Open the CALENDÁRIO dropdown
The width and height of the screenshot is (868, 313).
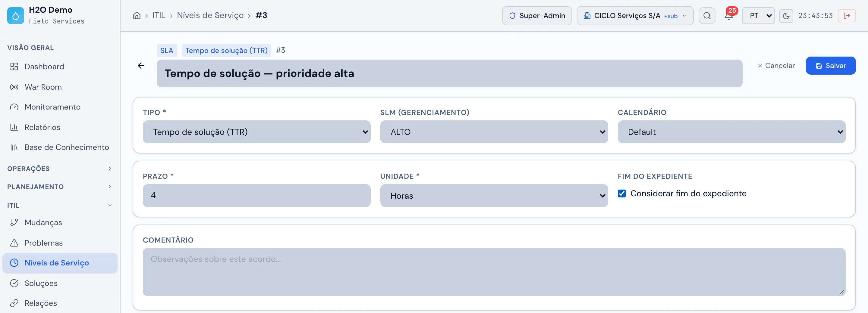[x=731, y=132]
